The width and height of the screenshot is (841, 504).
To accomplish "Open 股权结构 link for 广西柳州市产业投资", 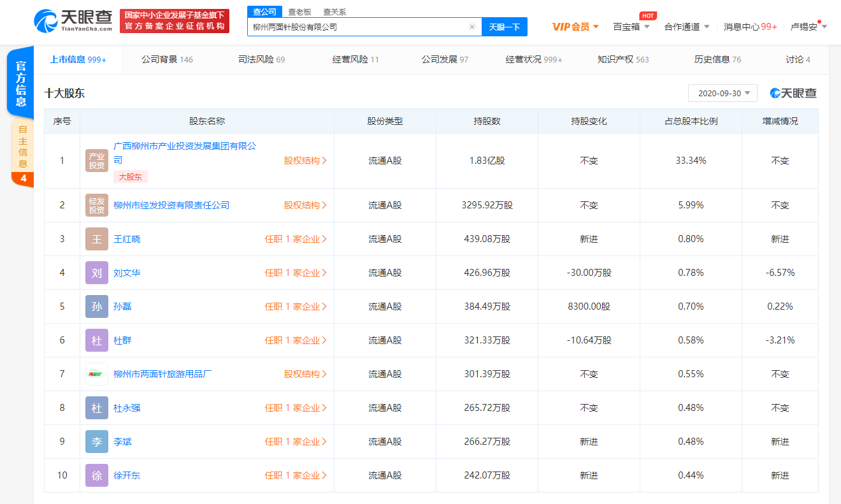I will 305,161.
